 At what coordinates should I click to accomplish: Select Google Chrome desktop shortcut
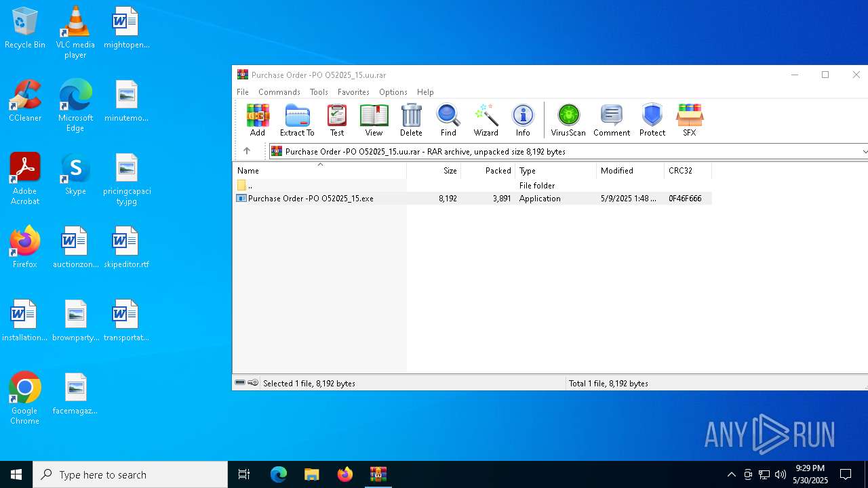[x=25, y=399]
